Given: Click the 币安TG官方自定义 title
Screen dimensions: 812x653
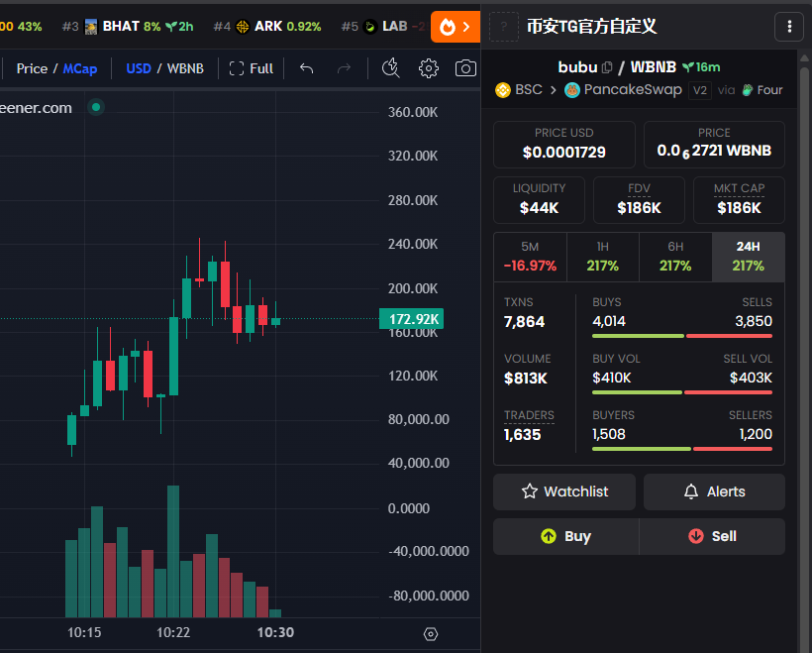Looking at the screenshot, I should (x=591, y=27).
